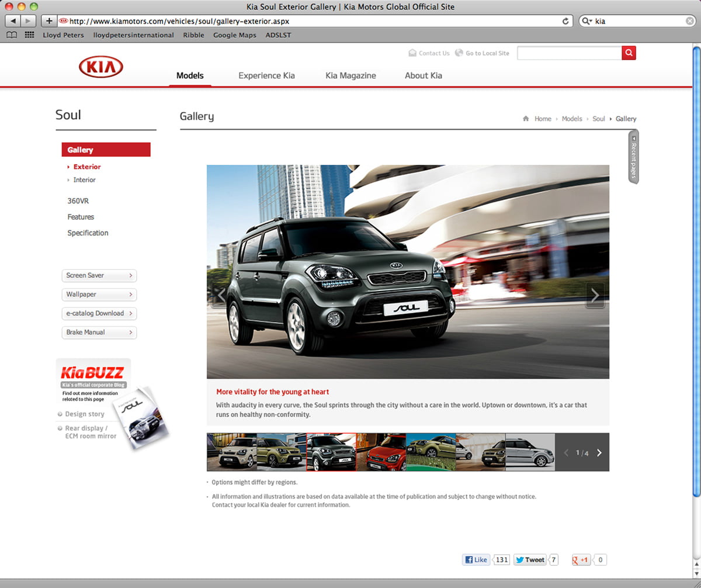The width and height of the screenshot is (701, 588).
Task: Click the browser's vertical scrollbar
Action: click(696, 292)
